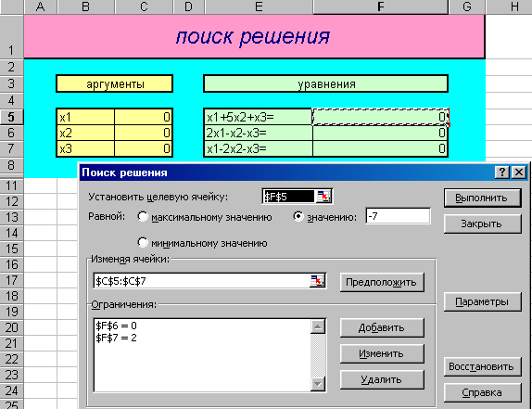Click range picker icon in changing cells field
The height and width of the screenshot is (409, 532).
pyautogui.click(x=318, y=281)
